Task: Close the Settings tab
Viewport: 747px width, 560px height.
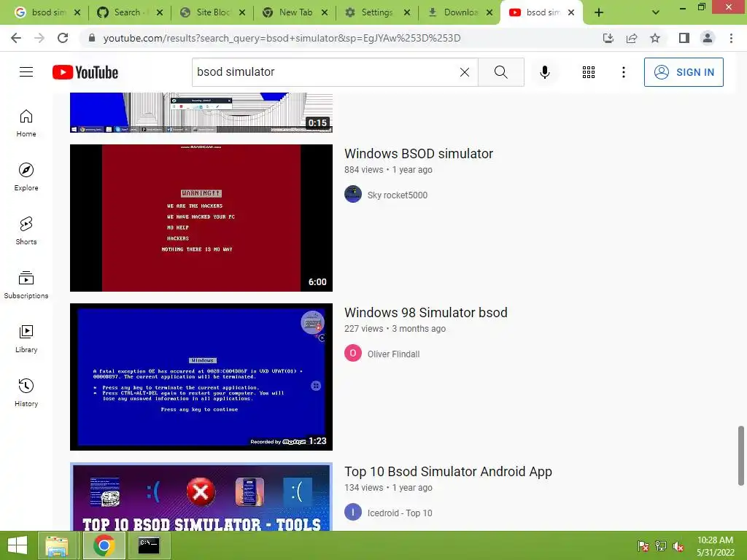Action: [x=407, y=13]
